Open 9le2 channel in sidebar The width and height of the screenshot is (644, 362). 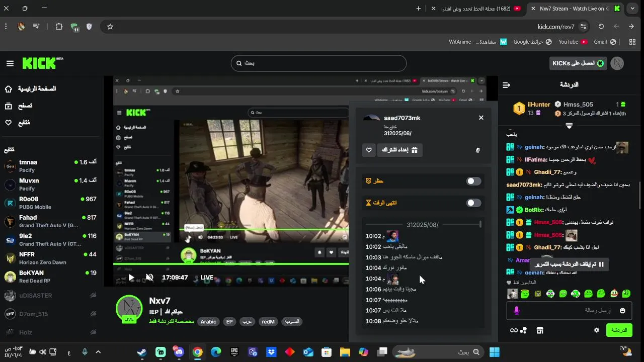point(50,239)
